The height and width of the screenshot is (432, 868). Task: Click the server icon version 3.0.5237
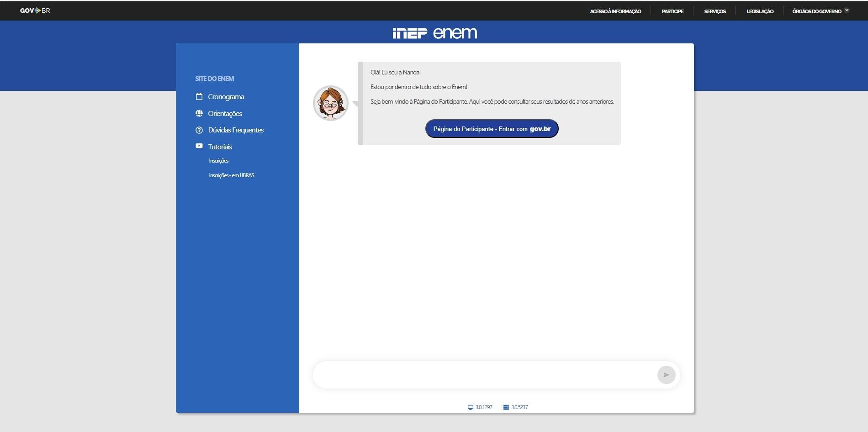[506, 407]
